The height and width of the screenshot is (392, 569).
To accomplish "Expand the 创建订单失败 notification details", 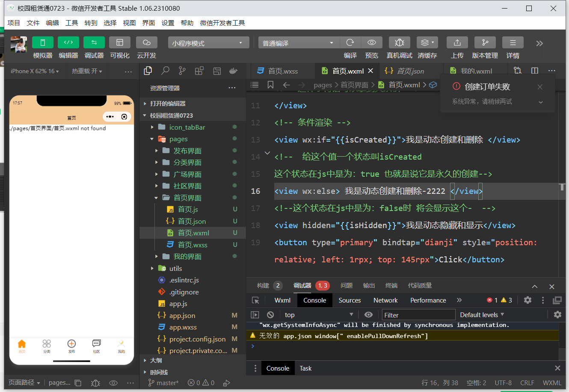I will (x=541, y=102).
